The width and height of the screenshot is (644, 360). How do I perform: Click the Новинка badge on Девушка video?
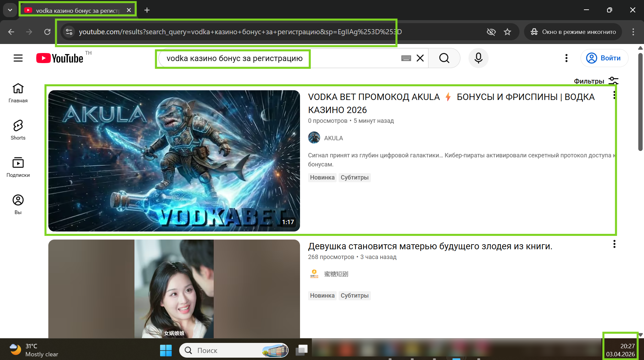click(x=322, y=296)
